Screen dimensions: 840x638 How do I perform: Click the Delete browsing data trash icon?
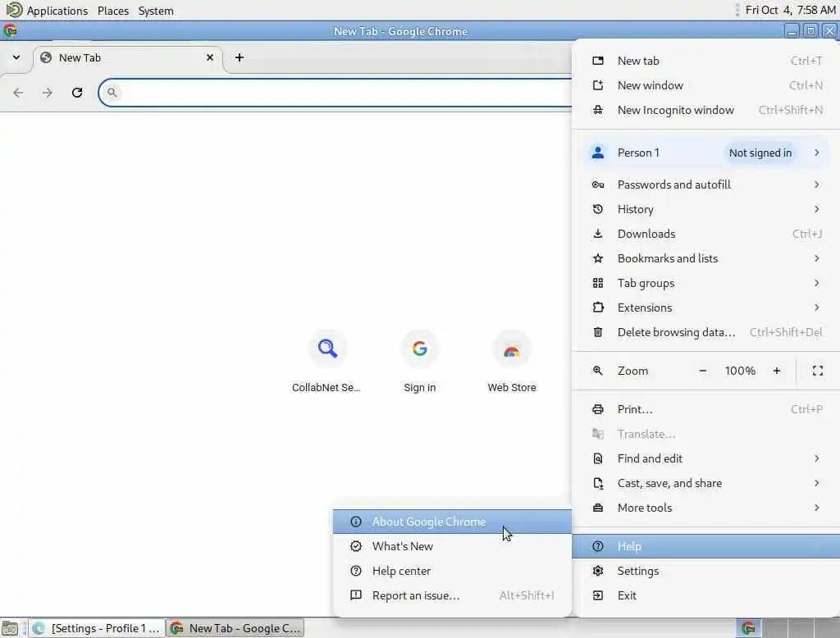click(598, 332)
